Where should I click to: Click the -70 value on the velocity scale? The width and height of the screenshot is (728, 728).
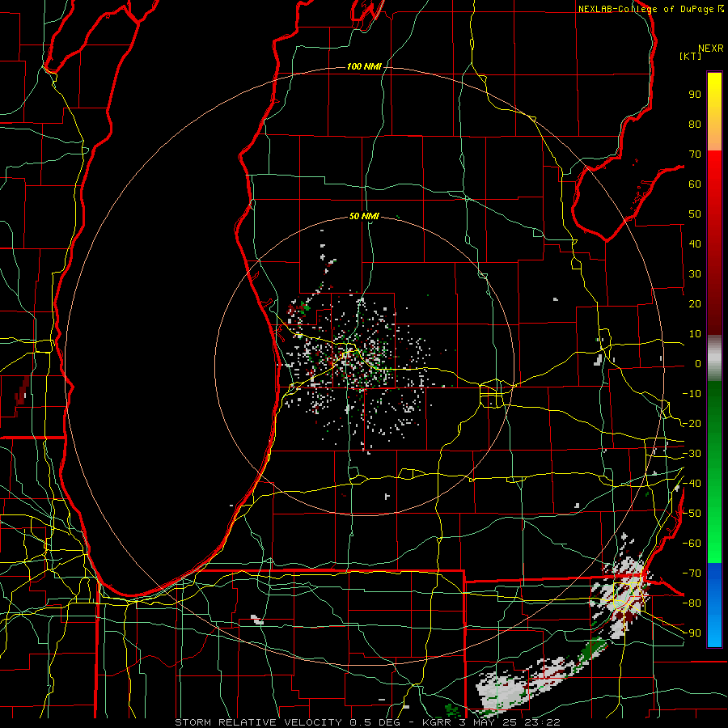pyautogui.click(x=692, y=574)
